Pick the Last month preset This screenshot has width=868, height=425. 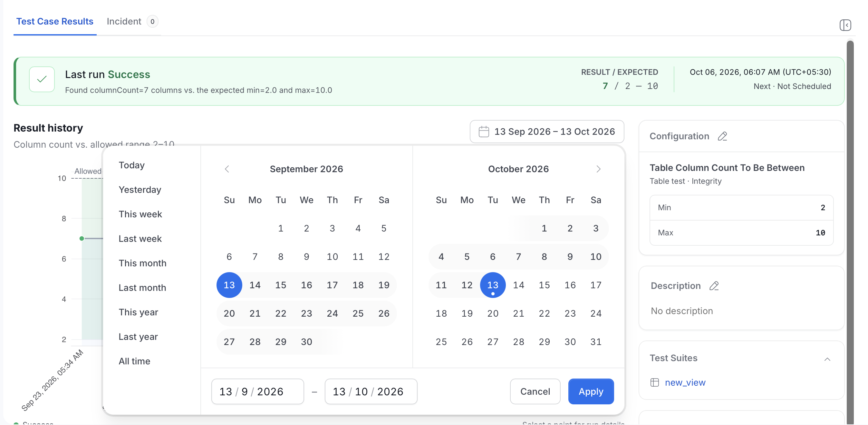click(x=142, y=288)
